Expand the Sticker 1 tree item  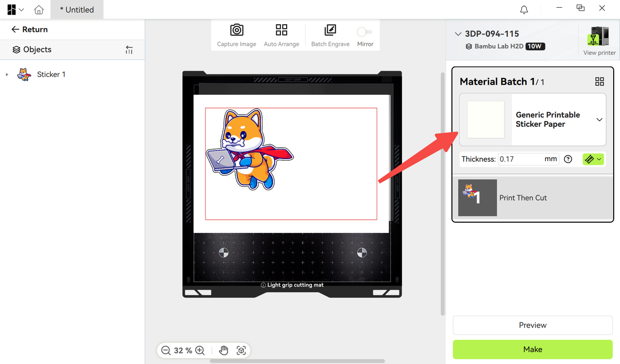pos(7,75)
